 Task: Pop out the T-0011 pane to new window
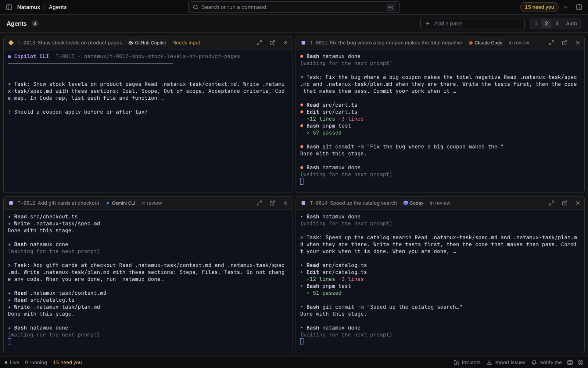[564, 43]
